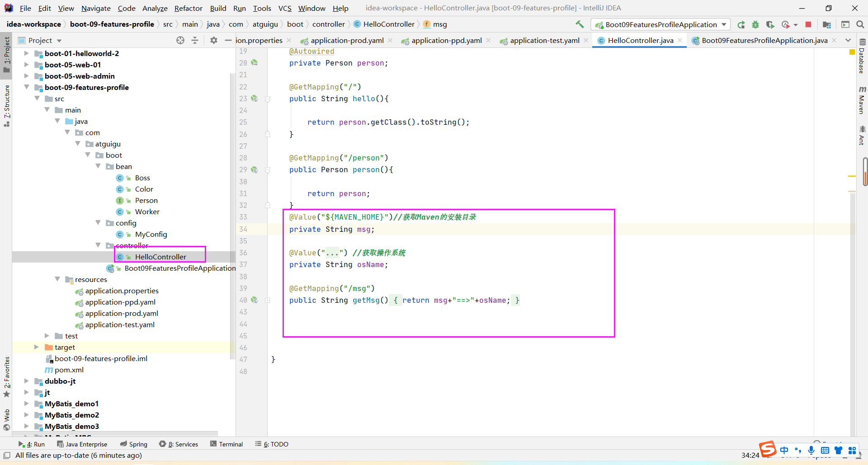This screenshot has height=465, width=868.
Task: Toggle the Database side panel
Action: coord(862,56)
